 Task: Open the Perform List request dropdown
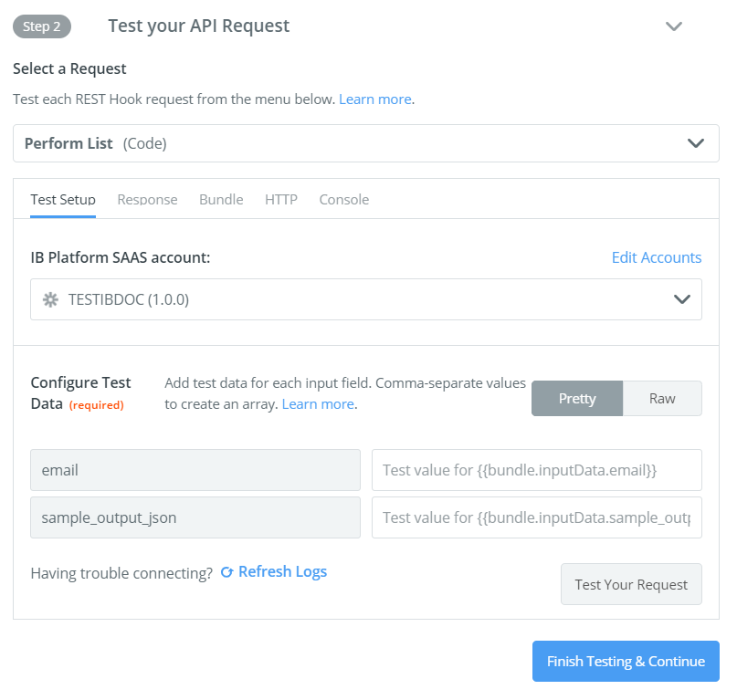(x=365, y=143)
